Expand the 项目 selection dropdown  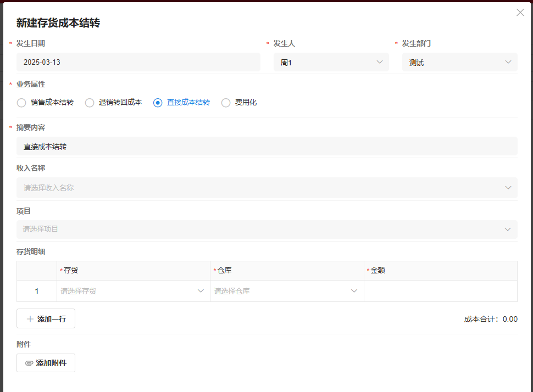coord(266,229)
